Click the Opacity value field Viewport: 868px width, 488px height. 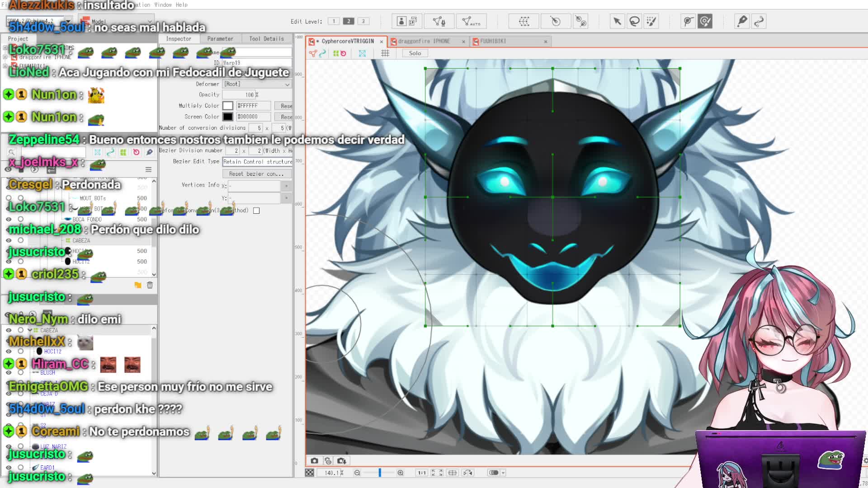tap(239, 95)
